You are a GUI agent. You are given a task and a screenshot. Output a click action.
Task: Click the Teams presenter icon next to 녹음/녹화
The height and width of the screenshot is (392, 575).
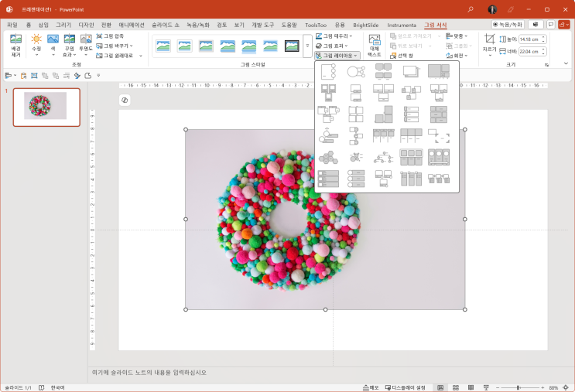click(536, 25)
